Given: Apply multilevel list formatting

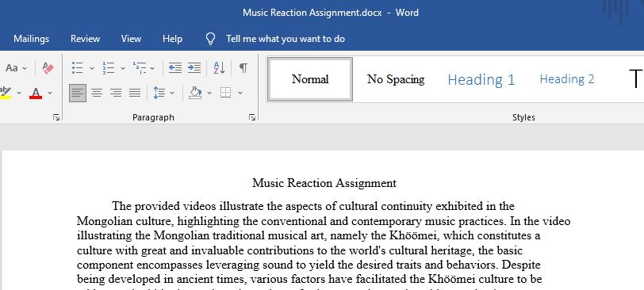Looking at the screenshot, I should pos(140,67).
